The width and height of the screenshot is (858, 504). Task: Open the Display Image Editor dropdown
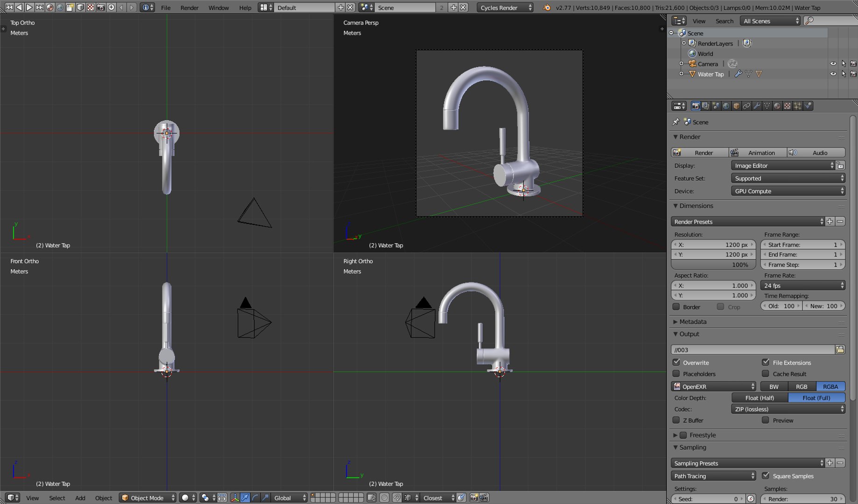[x=783, y=166]
